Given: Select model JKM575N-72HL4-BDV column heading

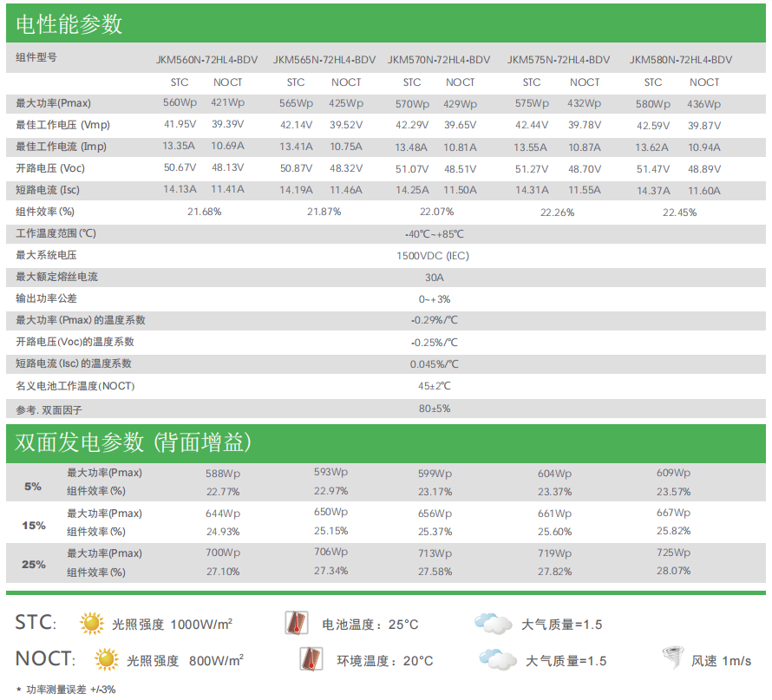Looking at the screenshot, I should [x=559, y=60].
